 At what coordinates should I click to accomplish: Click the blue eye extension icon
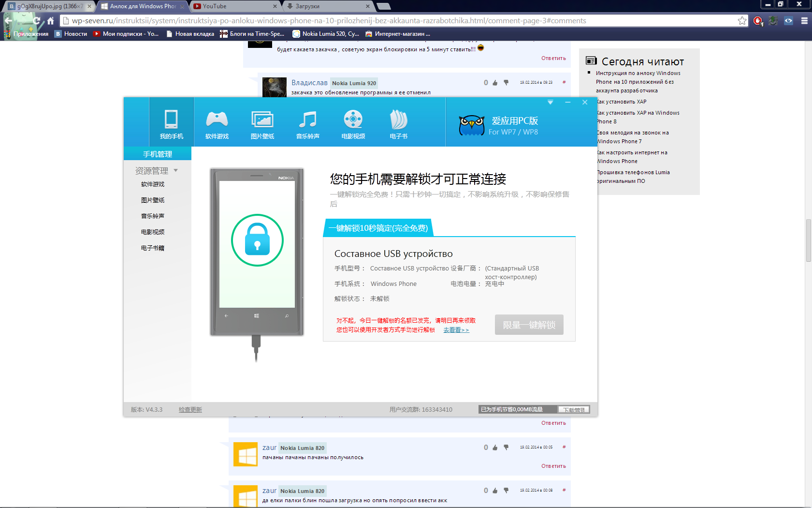(788, 21)
